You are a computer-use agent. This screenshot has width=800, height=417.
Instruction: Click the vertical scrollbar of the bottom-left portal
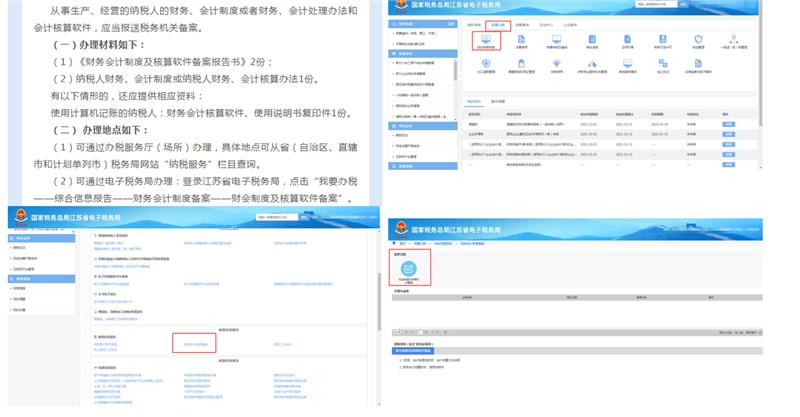pos(379,301)
